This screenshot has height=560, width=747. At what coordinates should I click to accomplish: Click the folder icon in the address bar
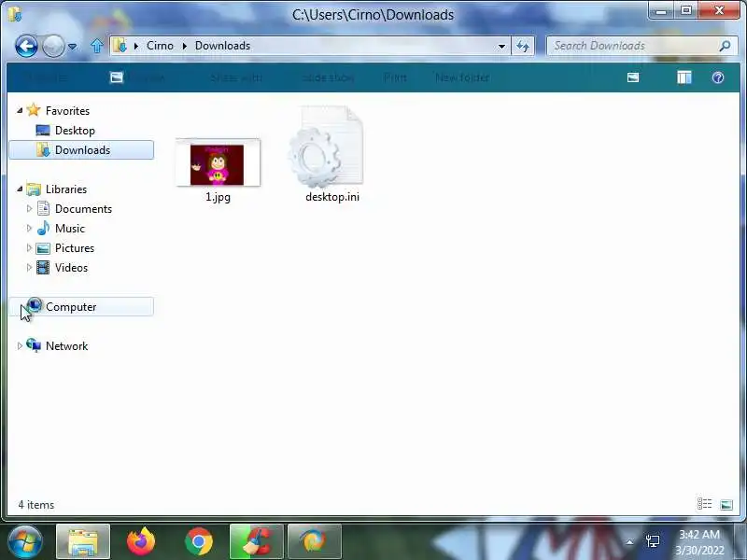(x=120, y=46)
